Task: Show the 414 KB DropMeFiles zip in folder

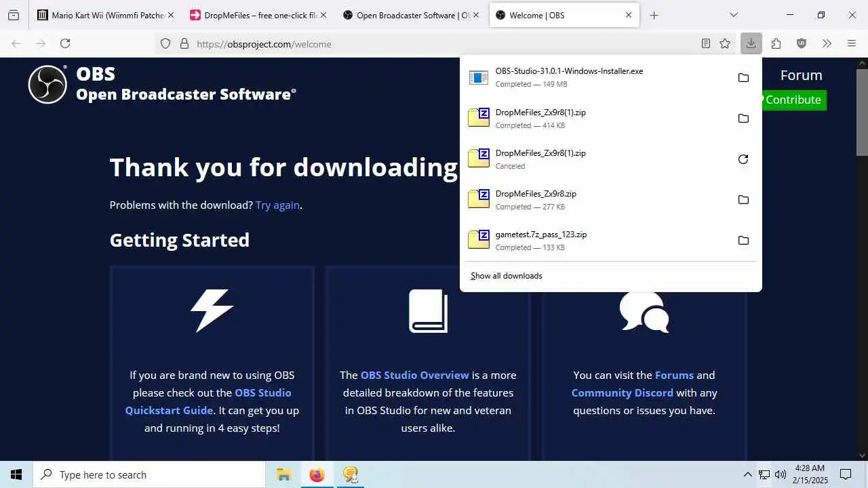Action: pos(743,119)
